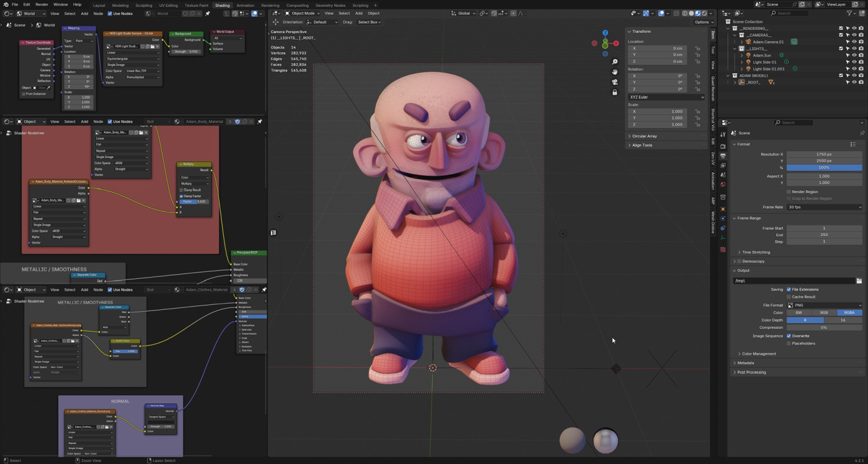
Task: Disable the Overwrite checkbox
Action: coord(789,336)
